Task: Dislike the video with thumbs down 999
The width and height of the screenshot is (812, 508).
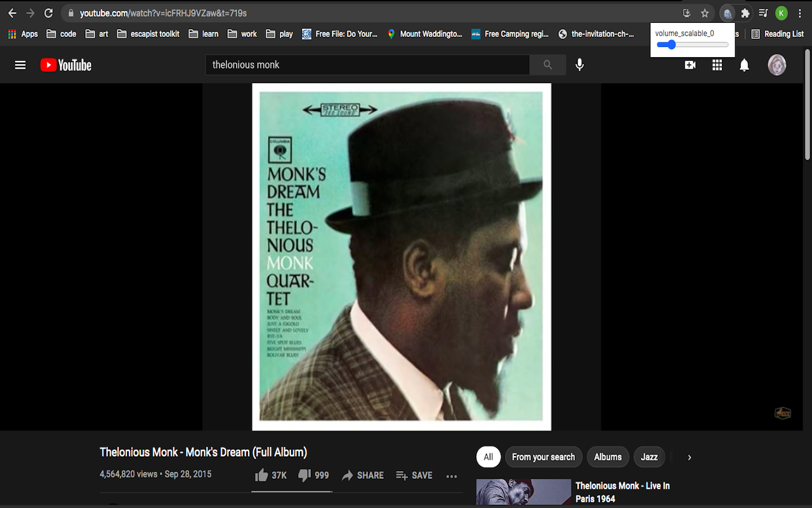Action: 313,475
